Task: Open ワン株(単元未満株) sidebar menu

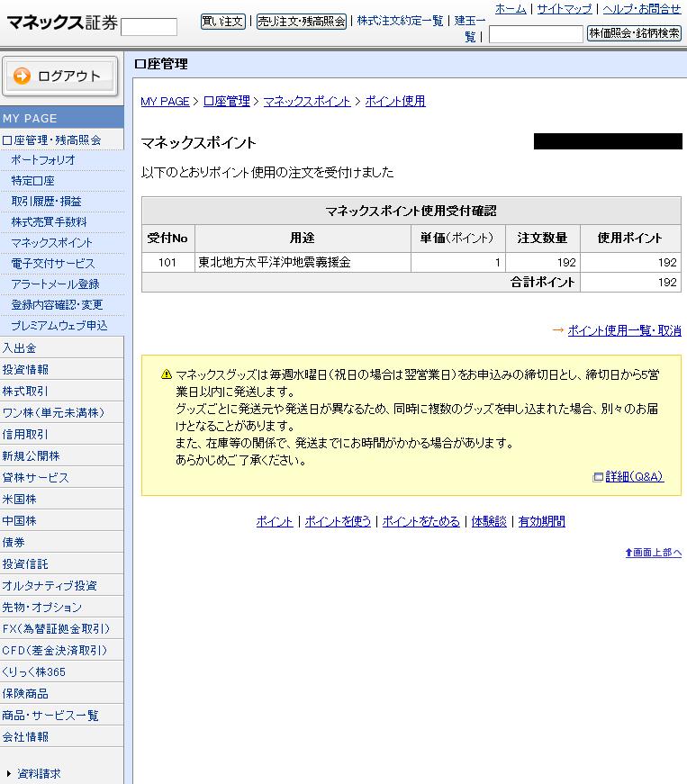Action: pos(62,412)
